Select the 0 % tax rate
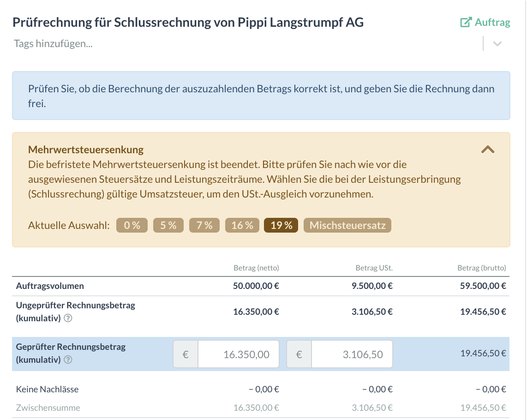Screen dimensions: 527x420 click(132, 225)
